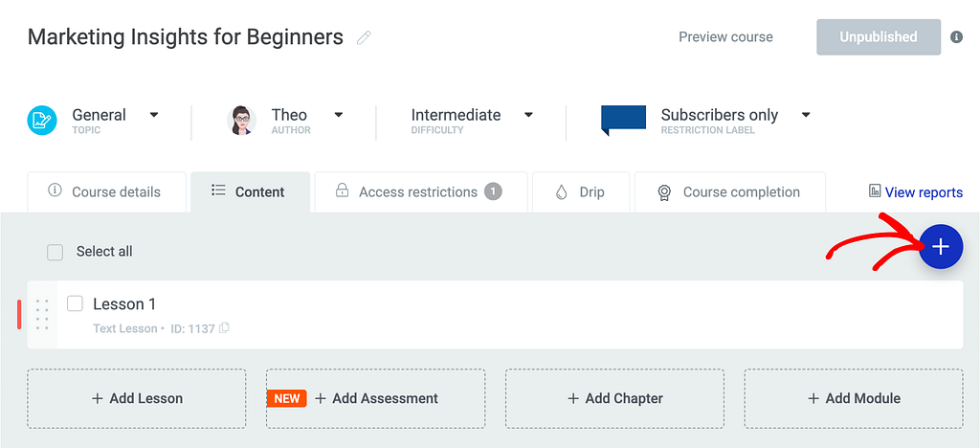Click the pencil icon beside the course title
The image size is (980, 448).
[x=364, y=37]
